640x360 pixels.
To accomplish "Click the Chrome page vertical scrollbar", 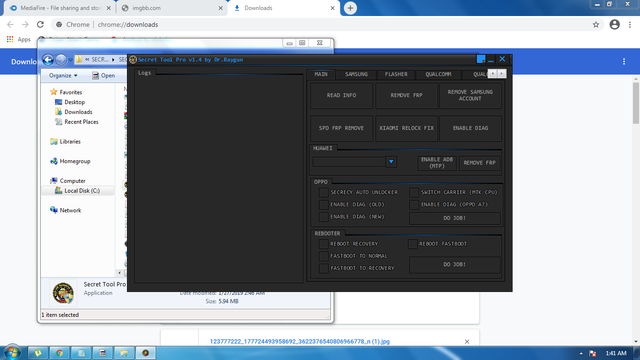I will (x=636, y=103).
